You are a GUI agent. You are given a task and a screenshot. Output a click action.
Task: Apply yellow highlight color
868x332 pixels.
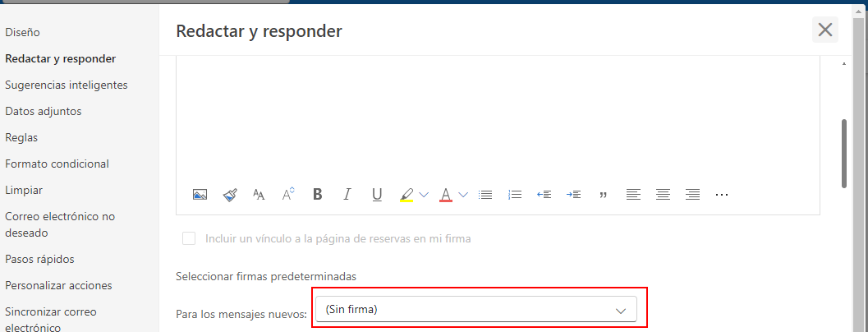tap(406, 195)
